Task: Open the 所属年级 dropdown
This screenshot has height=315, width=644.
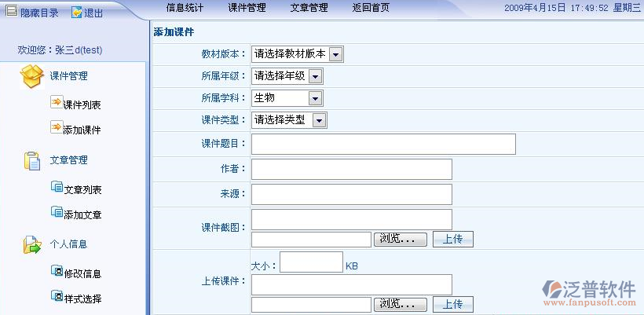Action: tap(315, 76)
